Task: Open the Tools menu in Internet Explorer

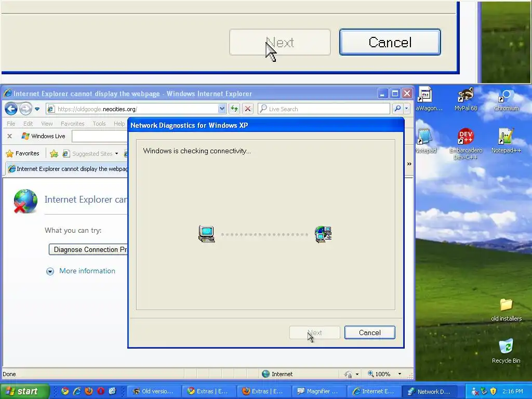Action: 99,124
